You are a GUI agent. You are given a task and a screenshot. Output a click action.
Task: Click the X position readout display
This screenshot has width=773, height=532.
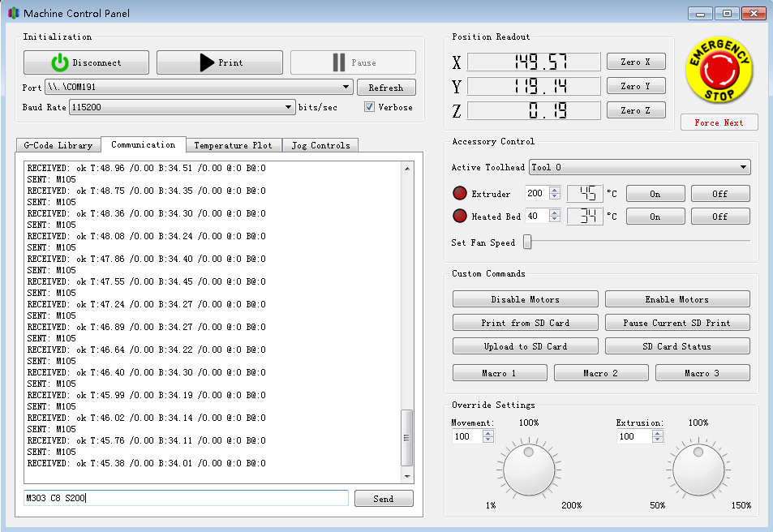click(x=534, y=62)
